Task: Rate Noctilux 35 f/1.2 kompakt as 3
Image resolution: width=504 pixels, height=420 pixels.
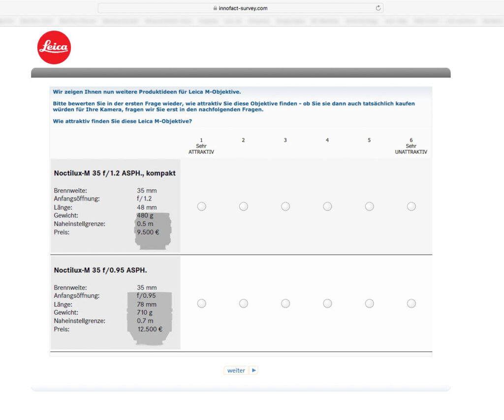Action: coord(285,206)
